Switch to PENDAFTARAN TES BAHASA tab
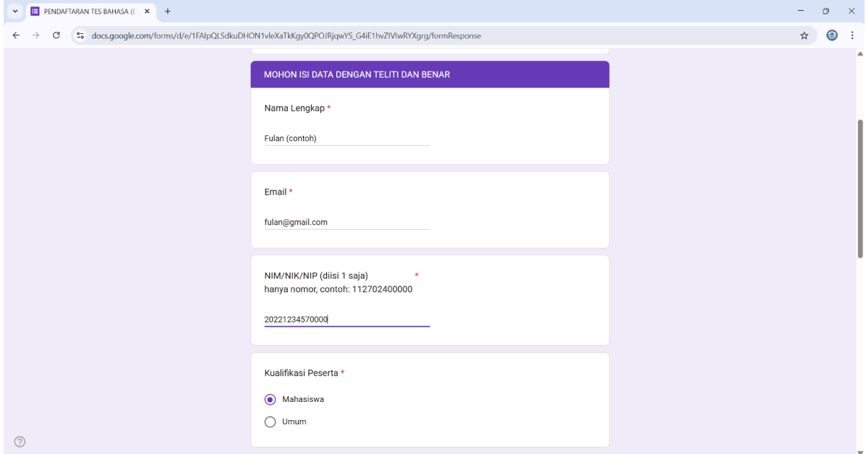The height and width of the screenshot is (454, 868). tap(87, 12)
